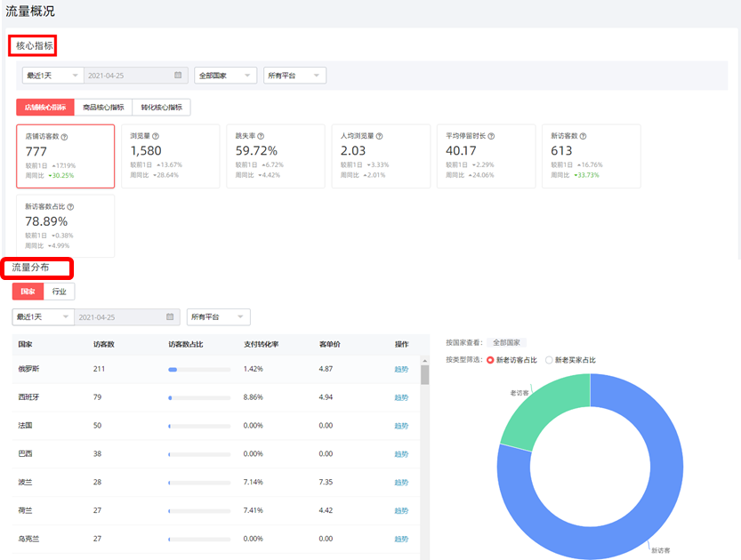Switch to the 行业 tab

[x=60, y=292]
